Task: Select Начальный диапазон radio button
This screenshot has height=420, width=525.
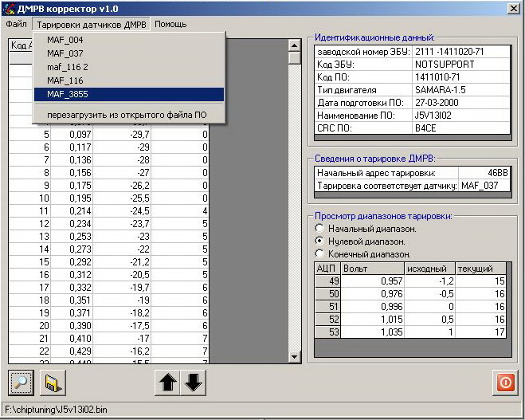Action: click(320, 229)
